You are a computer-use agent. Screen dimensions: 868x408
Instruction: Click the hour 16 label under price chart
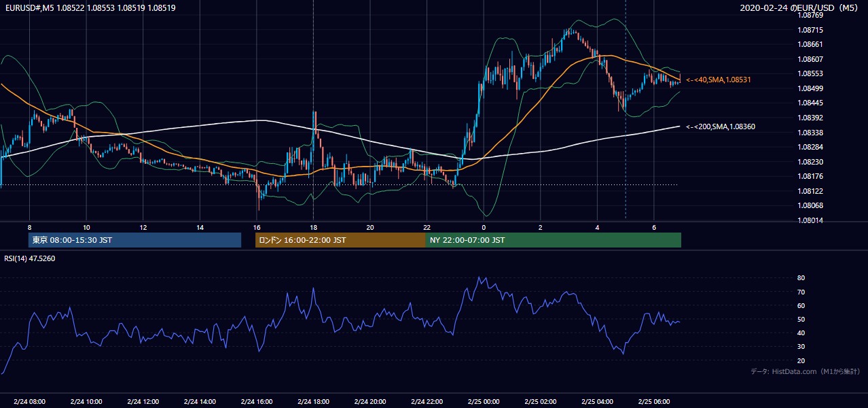pyautogui.click(x=257, y=227)
